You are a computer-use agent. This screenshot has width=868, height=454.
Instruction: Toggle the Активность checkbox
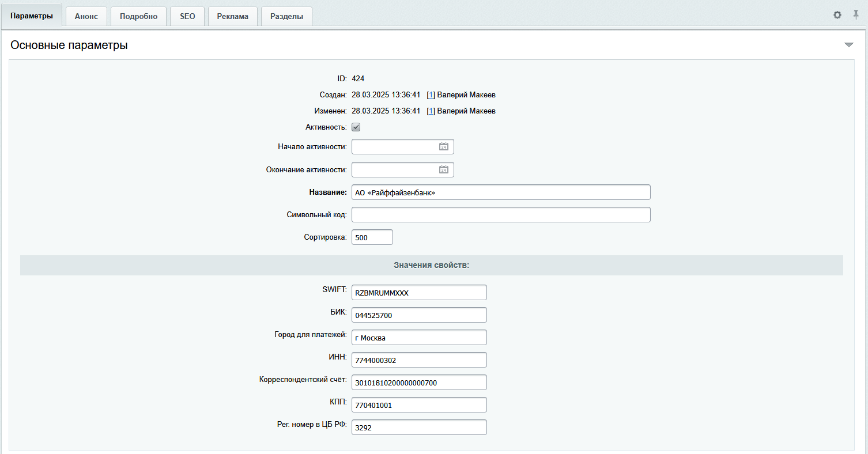(356, 127)
